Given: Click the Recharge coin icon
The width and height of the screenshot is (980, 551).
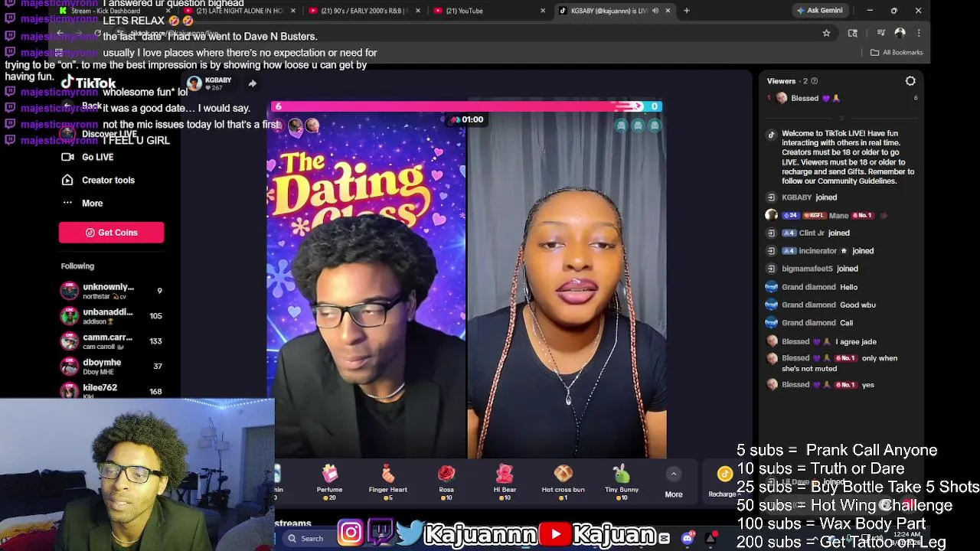Looking at the screenshot, I should coord(724,475).
